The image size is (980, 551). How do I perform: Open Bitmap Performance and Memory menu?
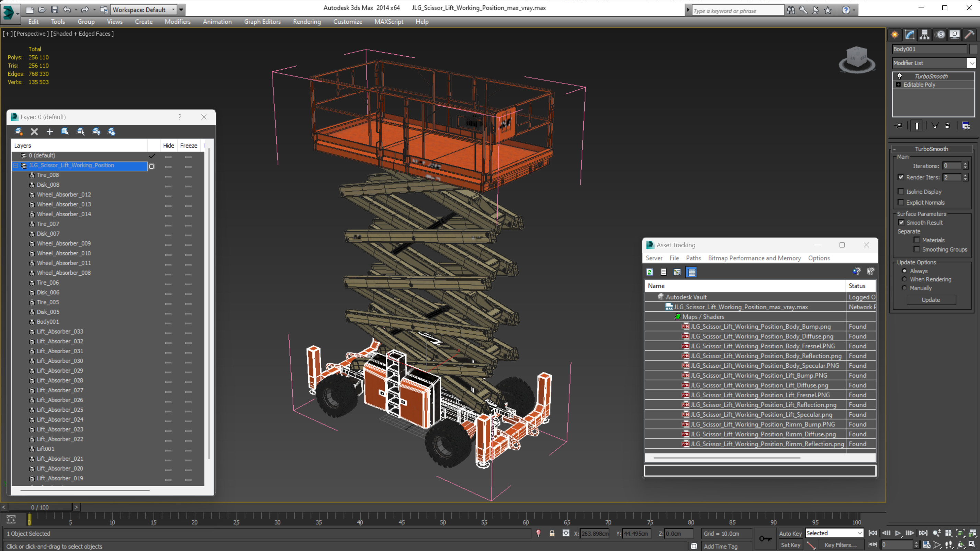(x=754, y=258)
